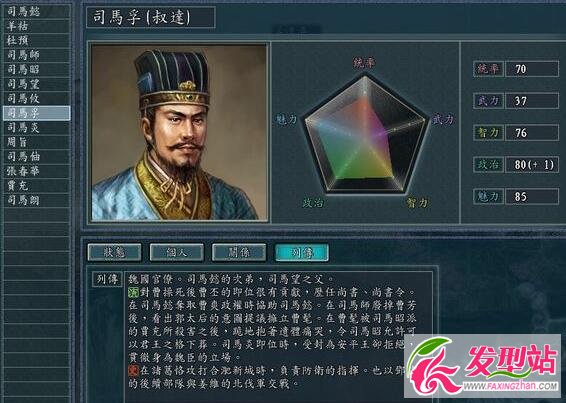
Task: Pick 司馬昭 from the officer list
Action: (37, 69)
